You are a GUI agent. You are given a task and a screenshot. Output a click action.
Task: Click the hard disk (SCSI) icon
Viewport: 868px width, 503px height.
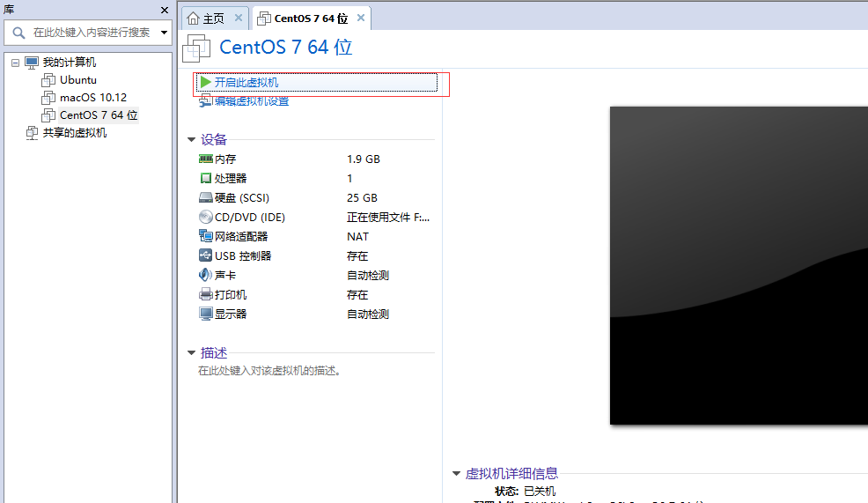coord(205,198)
